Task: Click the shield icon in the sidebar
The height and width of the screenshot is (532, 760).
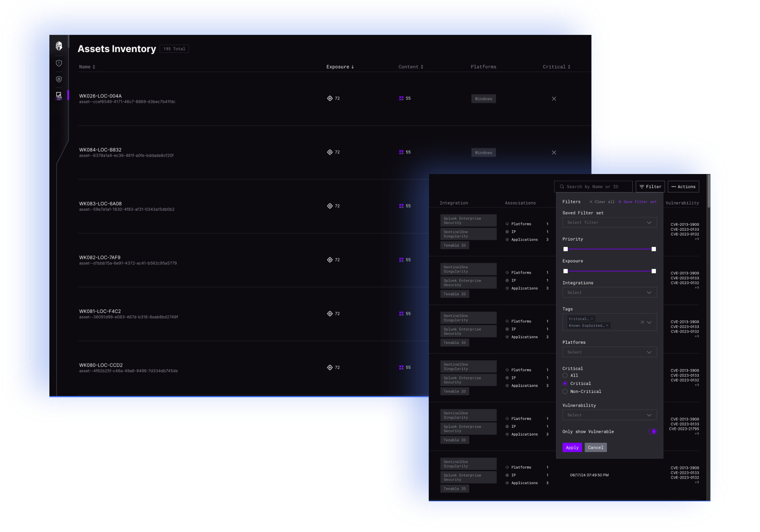Action: click(58, 62)
